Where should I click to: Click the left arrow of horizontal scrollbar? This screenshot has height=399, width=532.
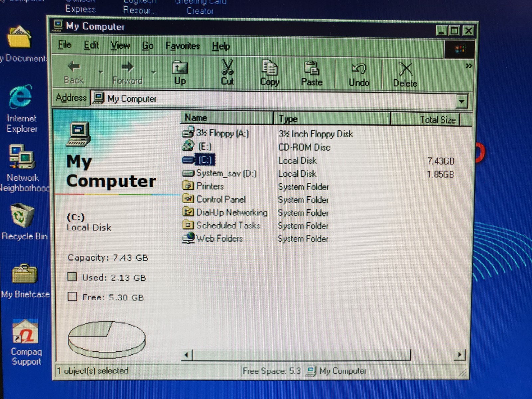[187, 355]
